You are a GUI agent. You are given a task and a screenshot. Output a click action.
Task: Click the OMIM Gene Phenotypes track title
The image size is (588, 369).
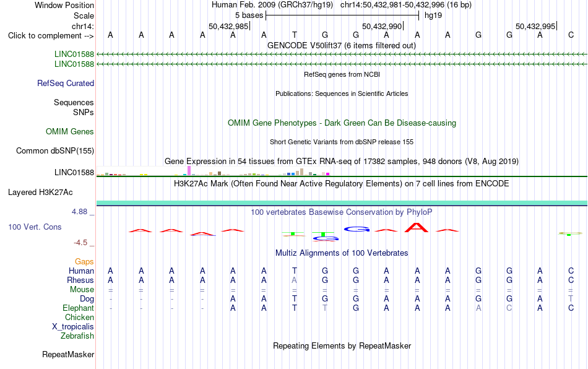pos(342,123)
